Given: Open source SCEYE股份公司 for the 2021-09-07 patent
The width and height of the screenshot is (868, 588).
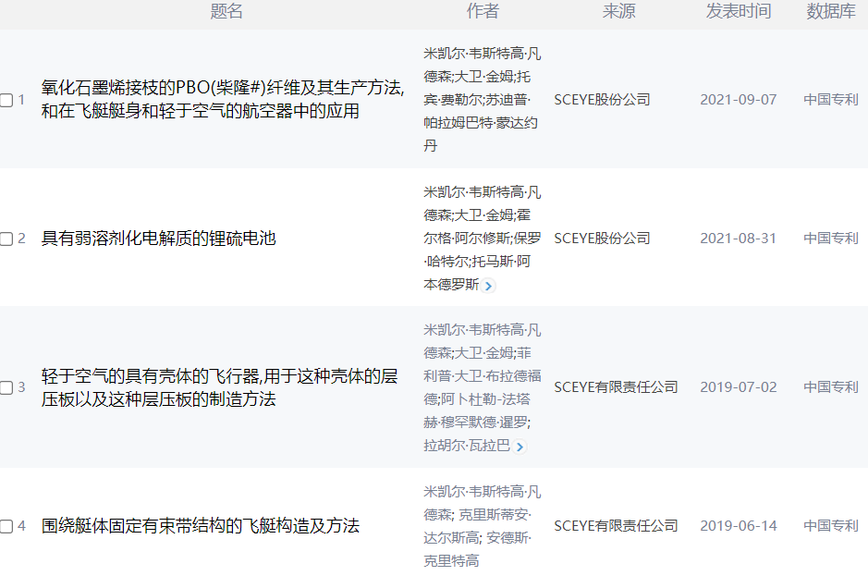Looking at the screenshot, I should 602,100.
